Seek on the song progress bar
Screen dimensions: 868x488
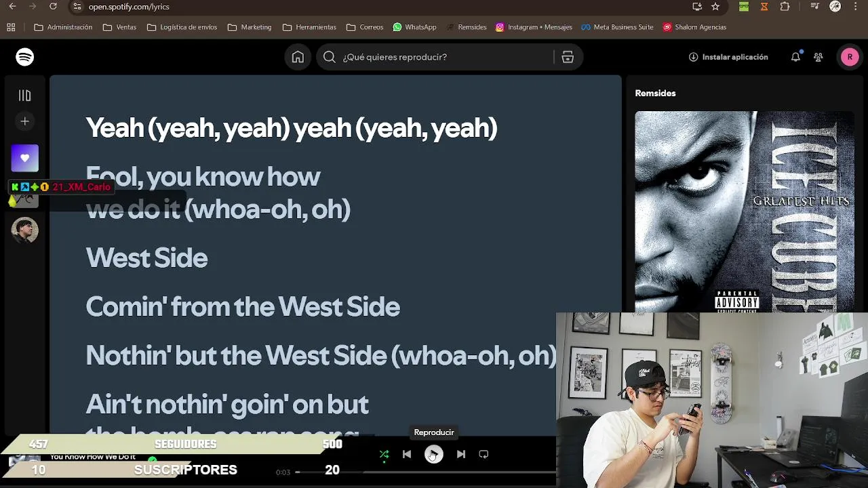tap(425, 472)
